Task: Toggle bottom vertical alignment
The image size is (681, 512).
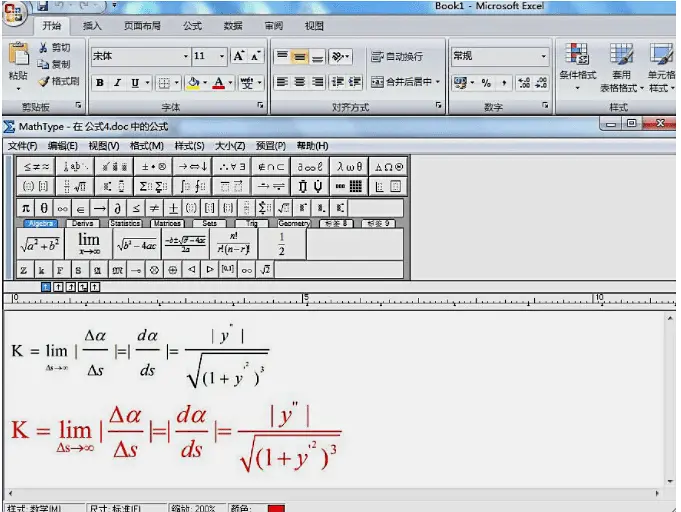Action: tap(317, 56)
